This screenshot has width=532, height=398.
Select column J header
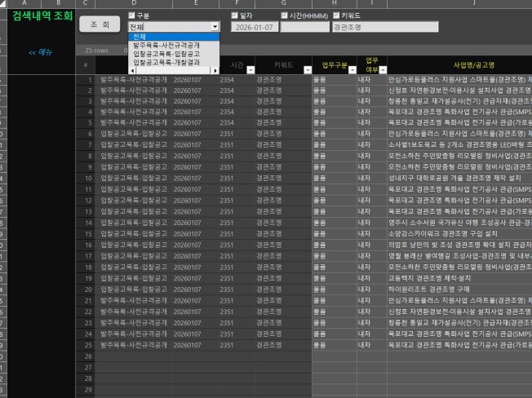pos(462,4)
